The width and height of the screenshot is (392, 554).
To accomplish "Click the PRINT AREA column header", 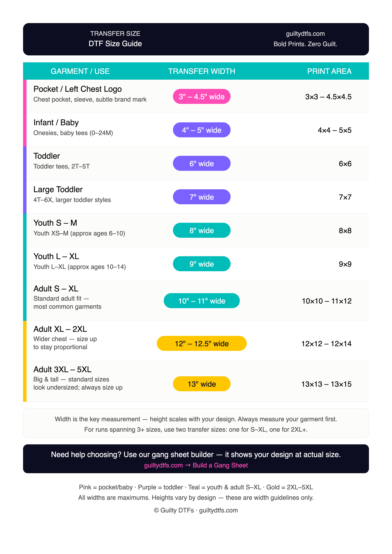I will 329,71.
